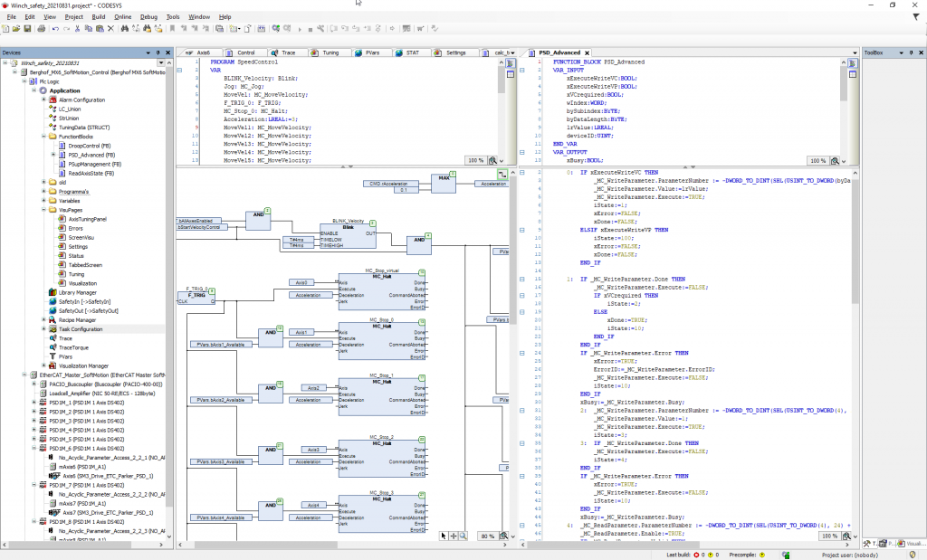This screenshot has width=927, height=560.
Task: Expand the 'old' folder in Devices
Action: (x=43, y=182)
